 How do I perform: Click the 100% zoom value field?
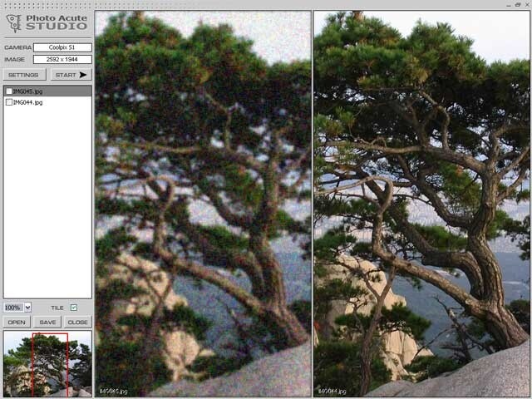[13, 308]
